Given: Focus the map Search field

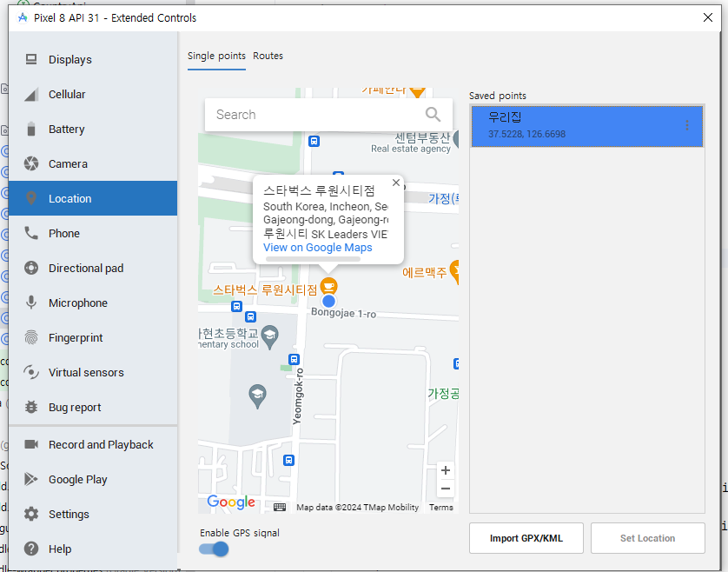Looking at the screenshot, I should tap(328, 114).
